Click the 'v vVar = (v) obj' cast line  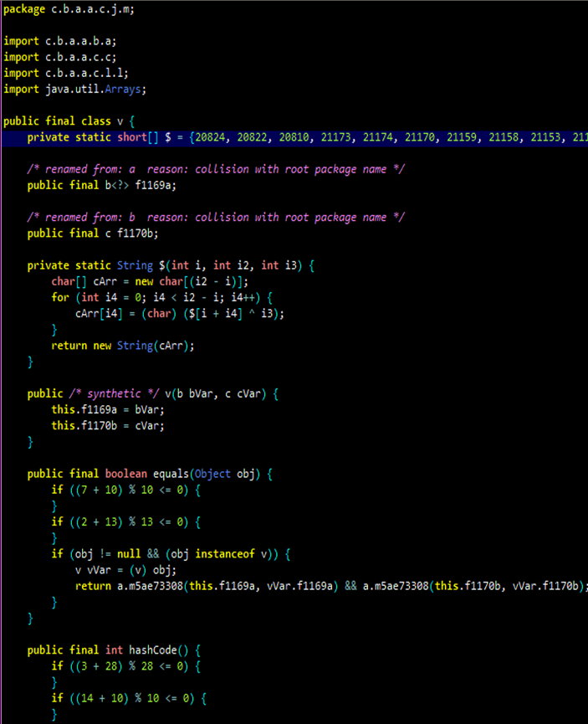tap(126, 570)
